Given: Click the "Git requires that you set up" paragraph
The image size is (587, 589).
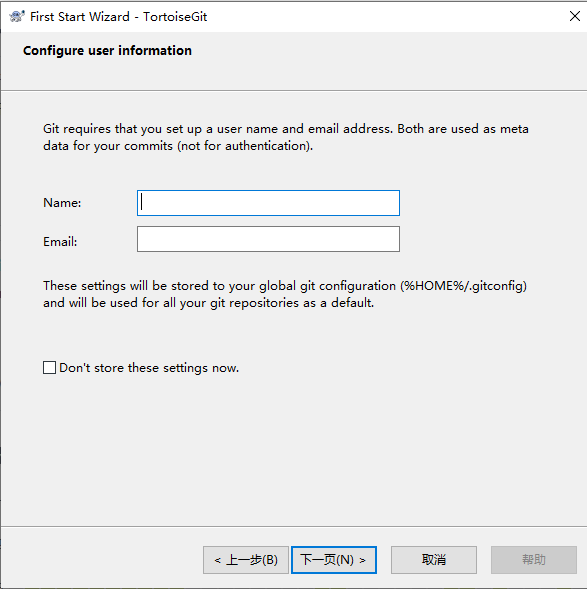Looking at the screenshot, I should [285, 137].
